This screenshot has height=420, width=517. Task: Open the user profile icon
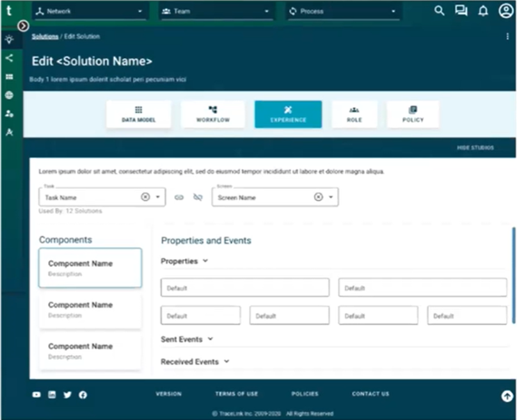click(505, 11)
